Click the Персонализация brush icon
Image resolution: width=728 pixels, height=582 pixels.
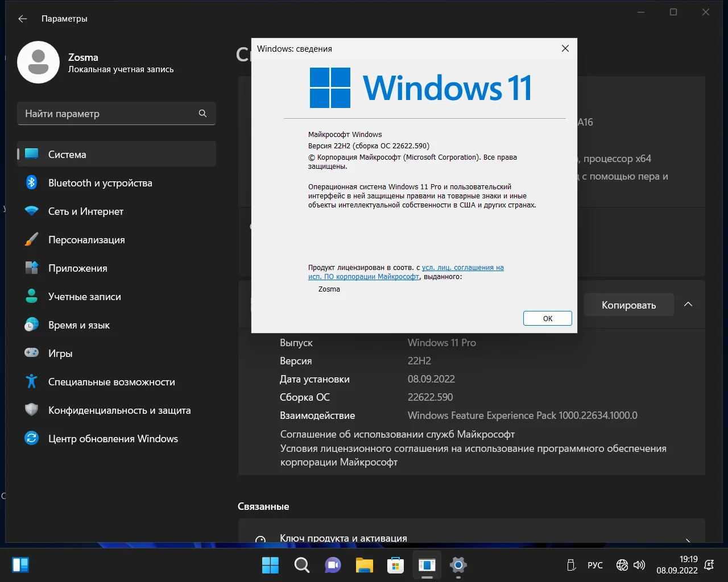(x=32, y=239)
